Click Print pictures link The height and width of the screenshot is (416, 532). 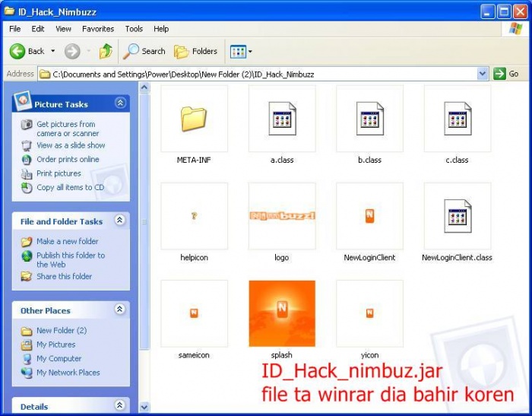[x=59, y=173]
